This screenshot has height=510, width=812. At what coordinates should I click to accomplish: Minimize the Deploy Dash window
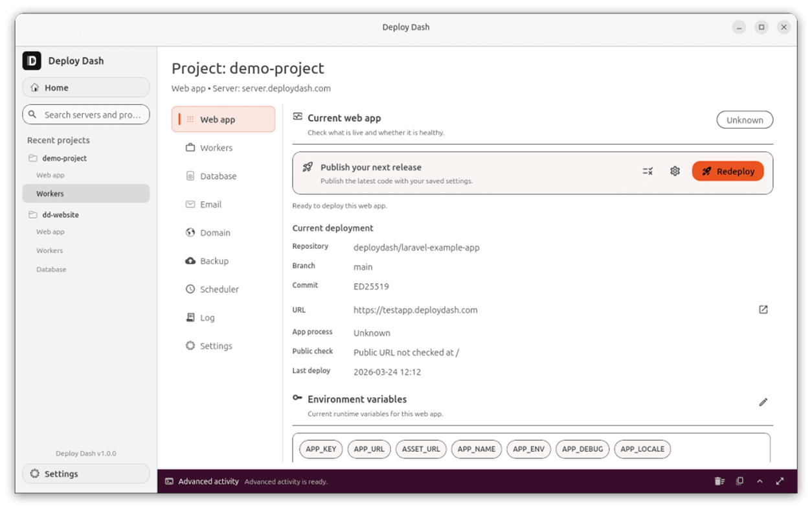[739, 27]
